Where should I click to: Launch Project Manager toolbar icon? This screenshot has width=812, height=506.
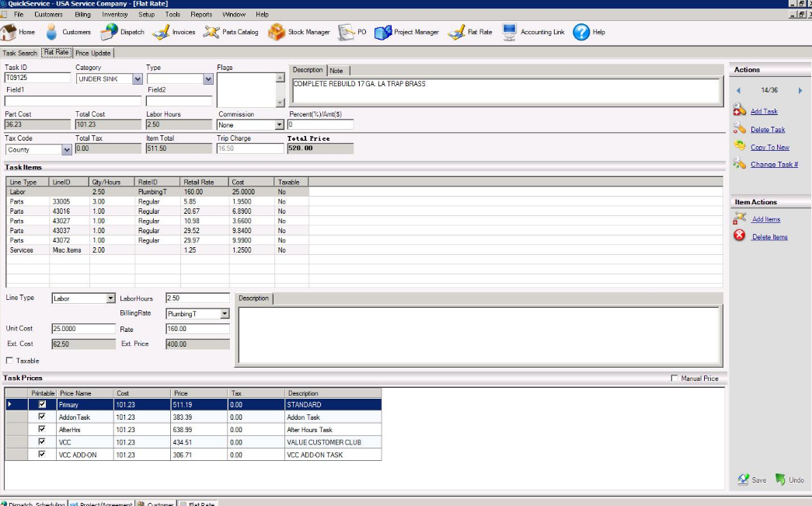pos(382,32)
